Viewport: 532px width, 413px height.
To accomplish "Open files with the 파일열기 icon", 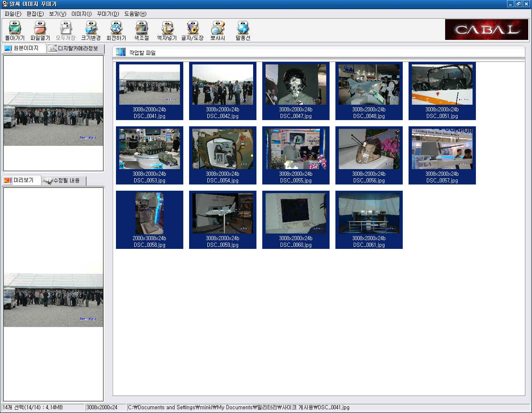I will [40, 31].
